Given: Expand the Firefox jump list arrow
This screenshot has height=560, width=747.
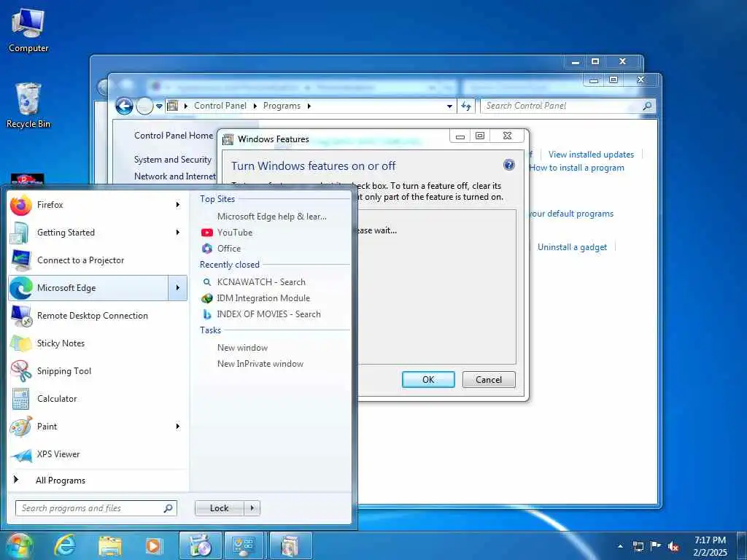Looking at the screenshot, I should pyautogui.click(x=178, y=205).
